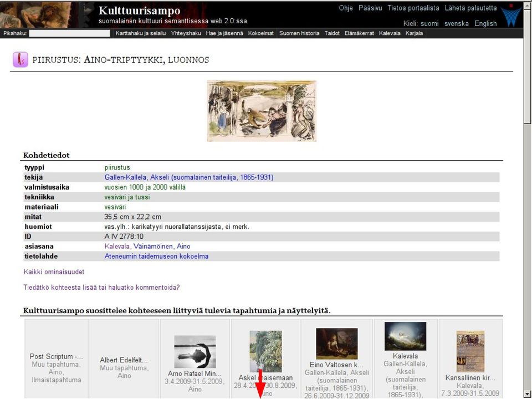Open Taidot menu item
Screen dimensions: 532x399
point(332,33)
